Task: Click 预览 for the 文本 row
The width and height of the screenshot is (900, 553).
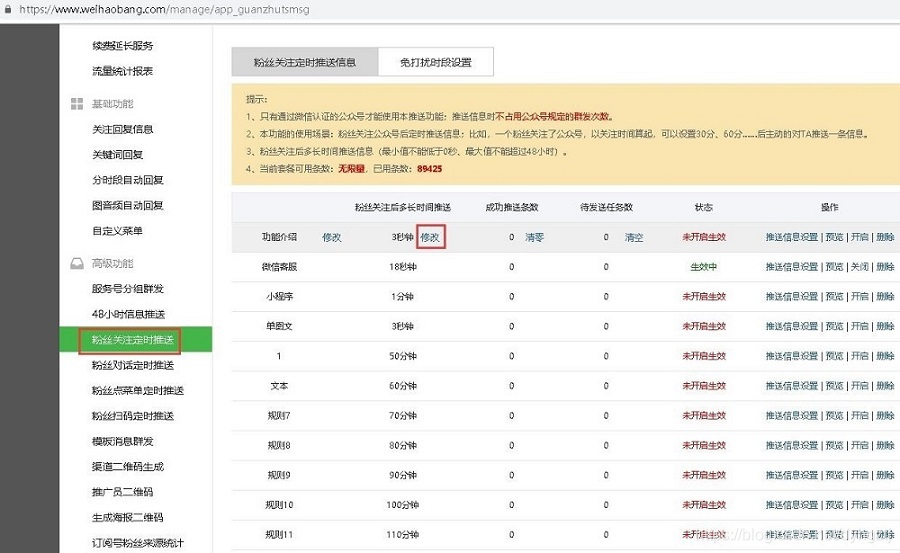Action: 835,386
